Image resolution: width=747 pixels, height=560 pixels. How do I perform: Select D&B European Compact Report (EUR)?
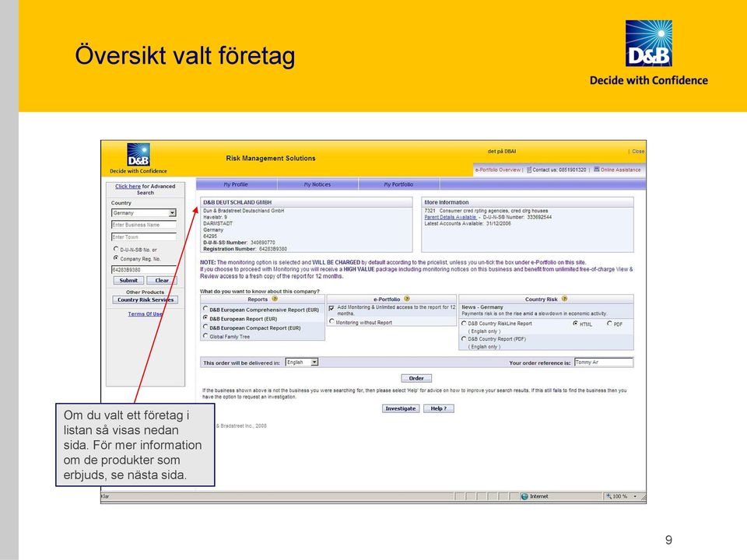(x=205, y=327)
